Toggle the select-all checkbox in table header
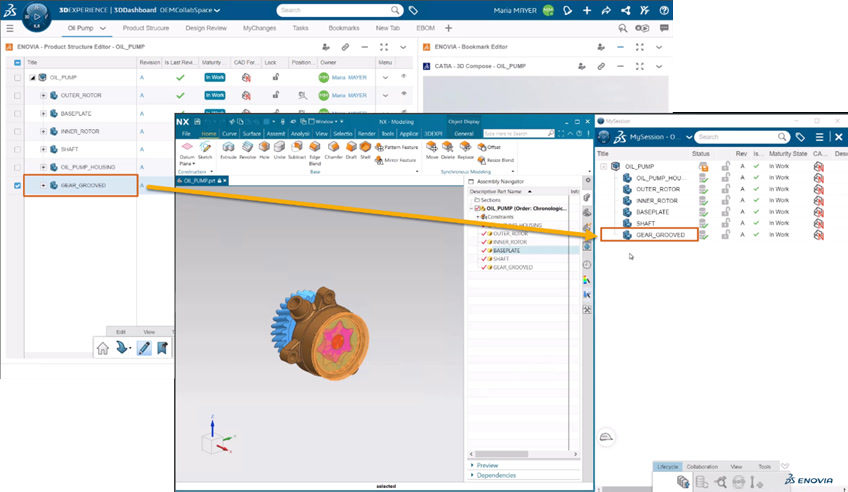Screen dimensions: 848x492 (17, 63)
